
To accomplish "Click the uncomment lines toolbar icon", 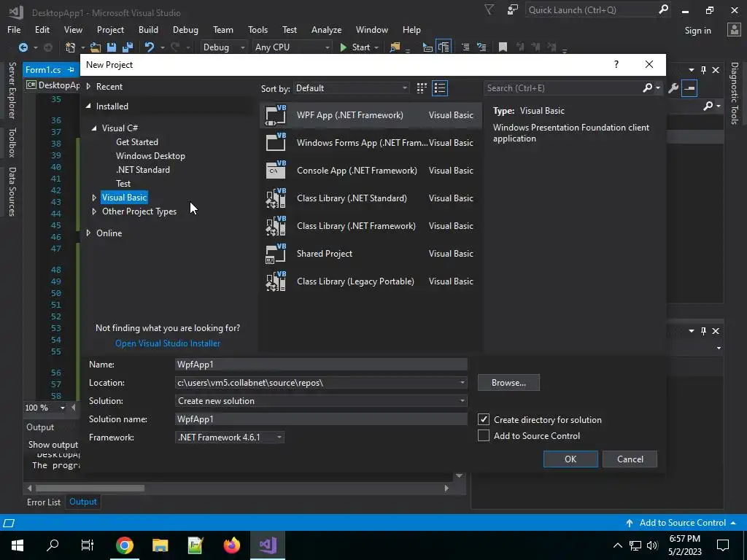I will click(481, 47).
